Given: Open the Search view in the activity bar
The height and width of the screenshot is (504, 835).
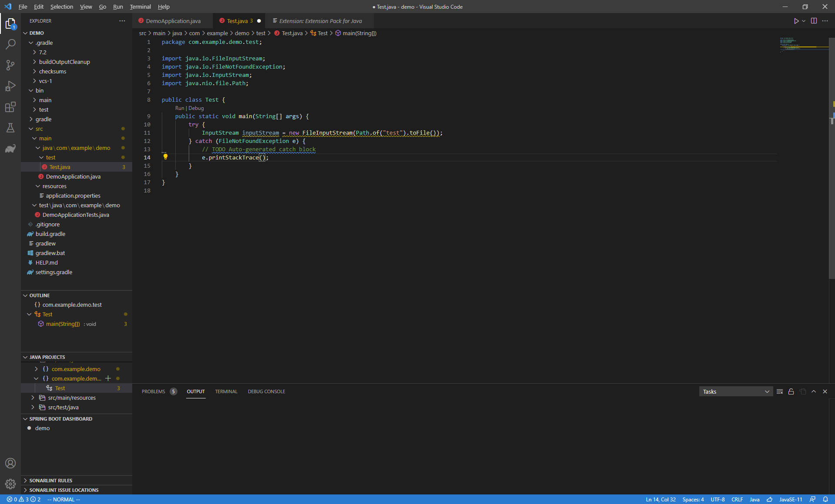Looking at the screenshot, I should point(10,44).
